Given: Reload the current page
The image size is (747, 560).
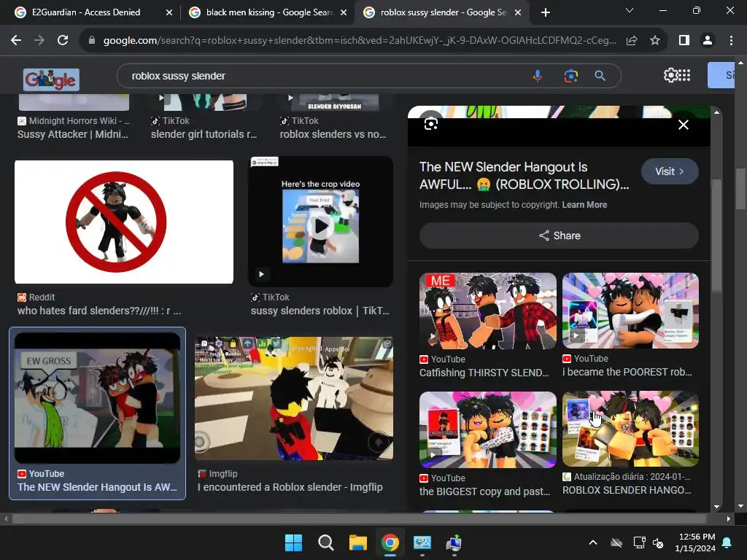Looking at the screenshot, I should point(63,41).
